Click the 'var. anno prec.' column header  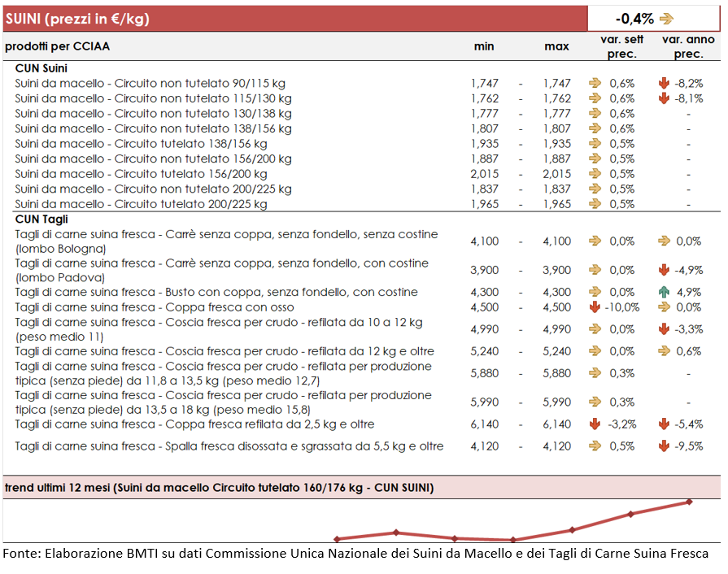point(688,46)
